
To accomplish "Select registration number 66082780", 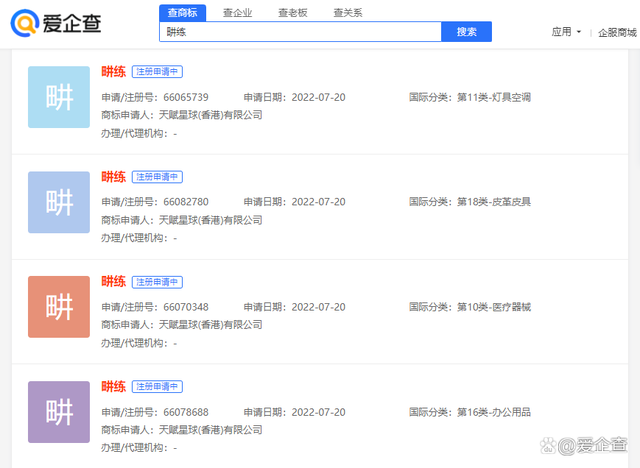I will tap(186, 202).
